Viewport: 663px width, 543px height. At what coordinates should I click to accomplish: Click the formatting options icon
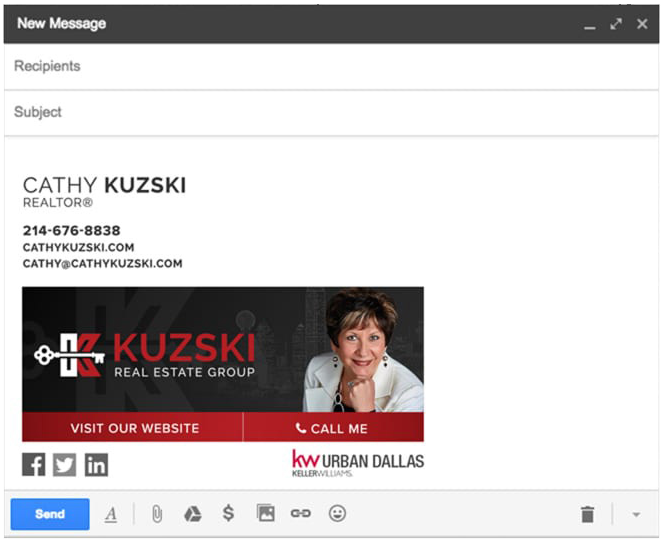(111, 514)
